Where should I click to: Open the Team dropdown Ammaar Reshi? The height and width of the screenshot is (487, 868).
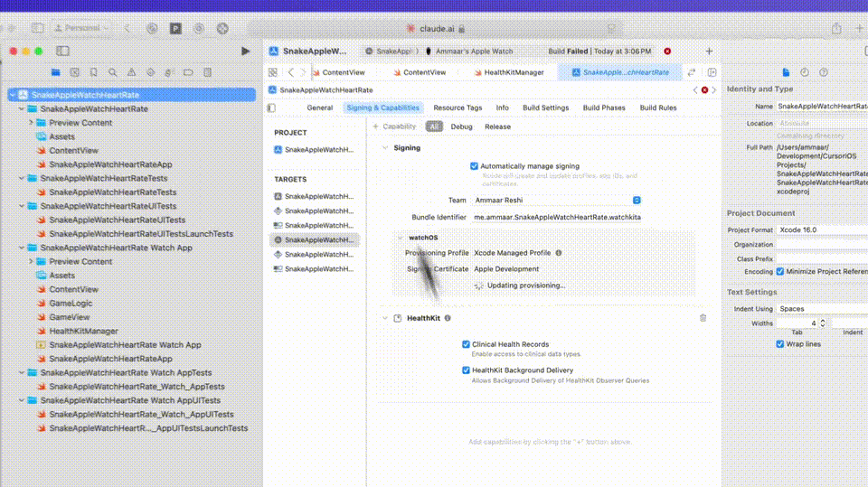click(556, 201)
